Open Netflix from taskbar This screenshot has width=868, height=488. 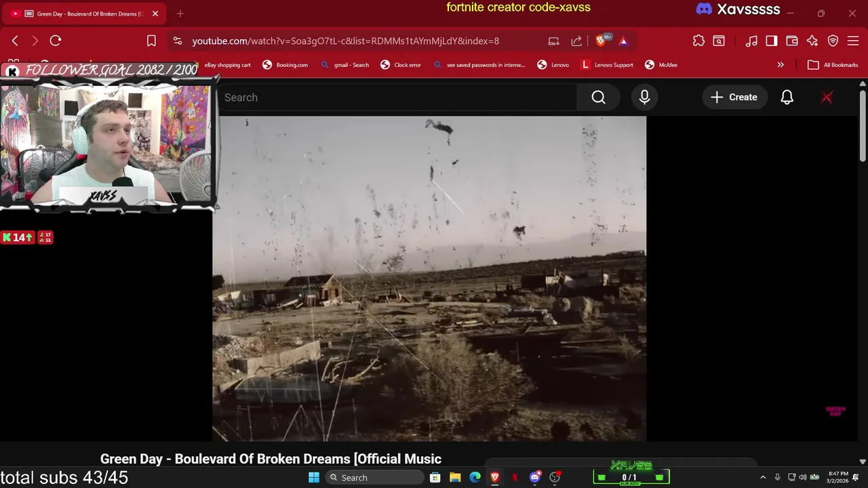pos(515,477)
